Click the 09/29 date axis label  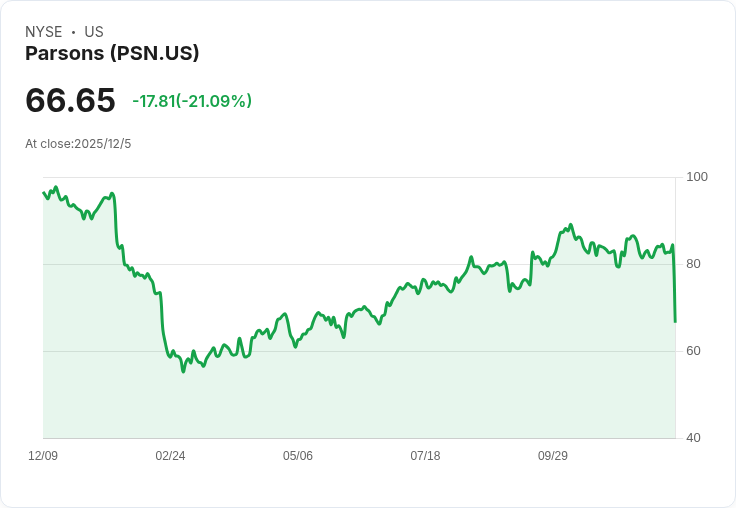(x=552, y=455)
